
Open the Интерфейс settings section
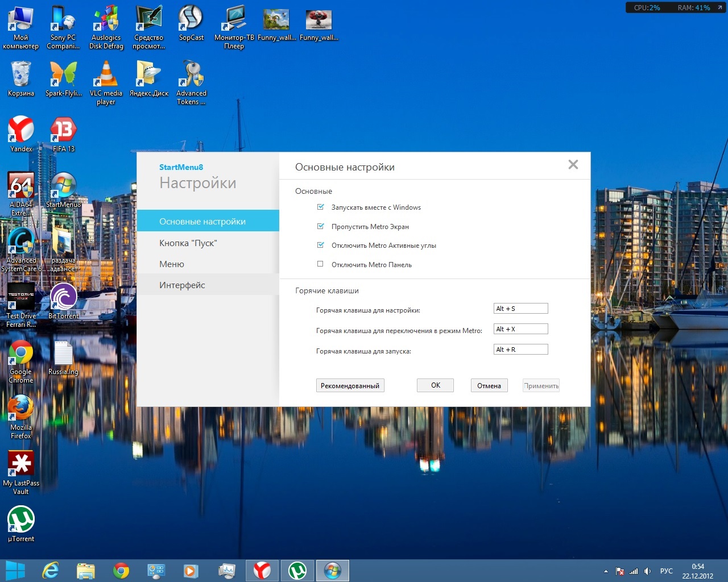pos(182,285)
